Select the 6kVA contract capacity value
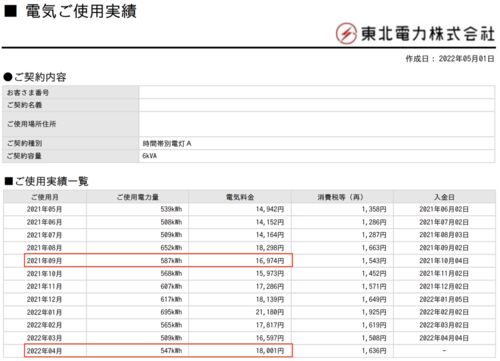This screenshot has width=500, height=361. (x=150, y=156)
